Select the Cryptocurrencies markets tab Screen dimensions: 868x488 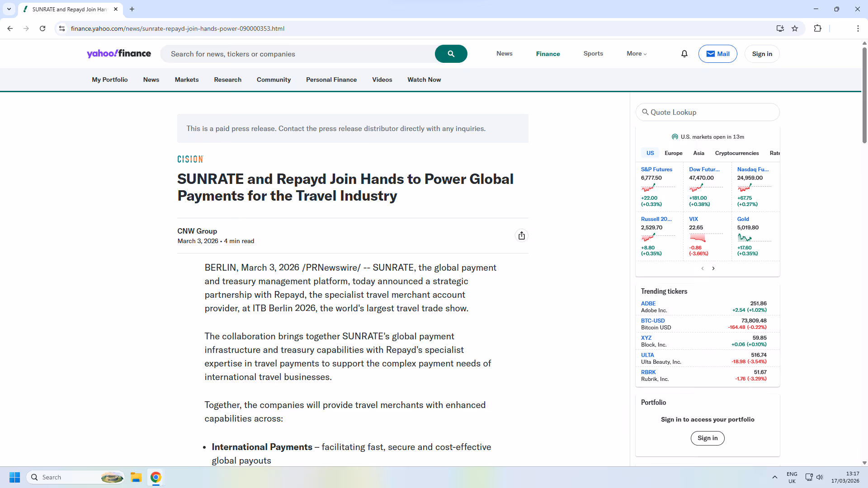coord(737,153)
